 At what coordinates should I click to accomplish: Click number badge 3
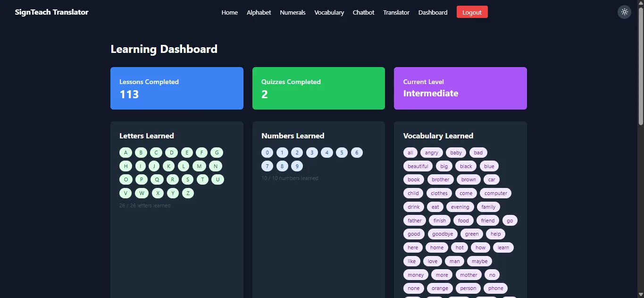pyautogui.click(x=312, y=153)
